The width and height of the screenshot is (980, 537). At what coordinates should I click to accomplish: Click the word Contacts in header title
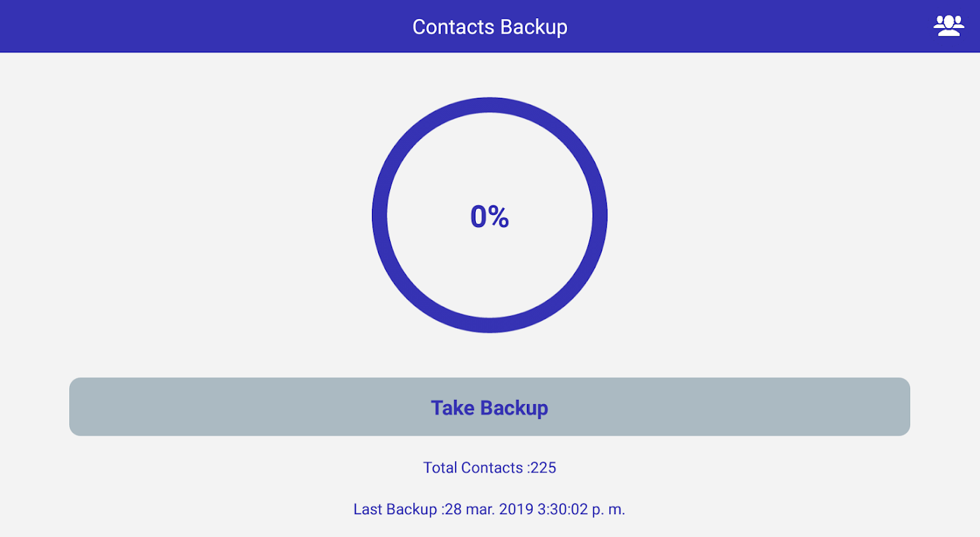click(454, 27)
